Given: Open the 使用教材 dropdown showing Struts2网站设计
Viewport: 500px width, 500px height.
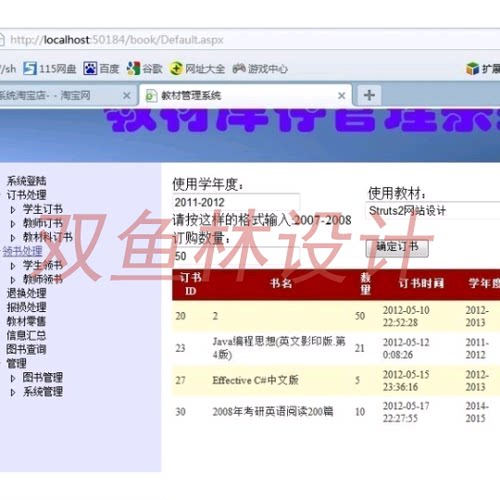Looking at the screenshot, I should coord(433,210).
